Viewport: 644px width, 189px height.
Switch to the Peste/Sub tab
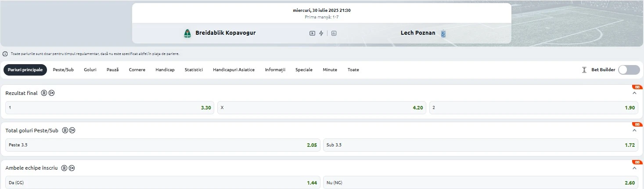tap(63, 70)
